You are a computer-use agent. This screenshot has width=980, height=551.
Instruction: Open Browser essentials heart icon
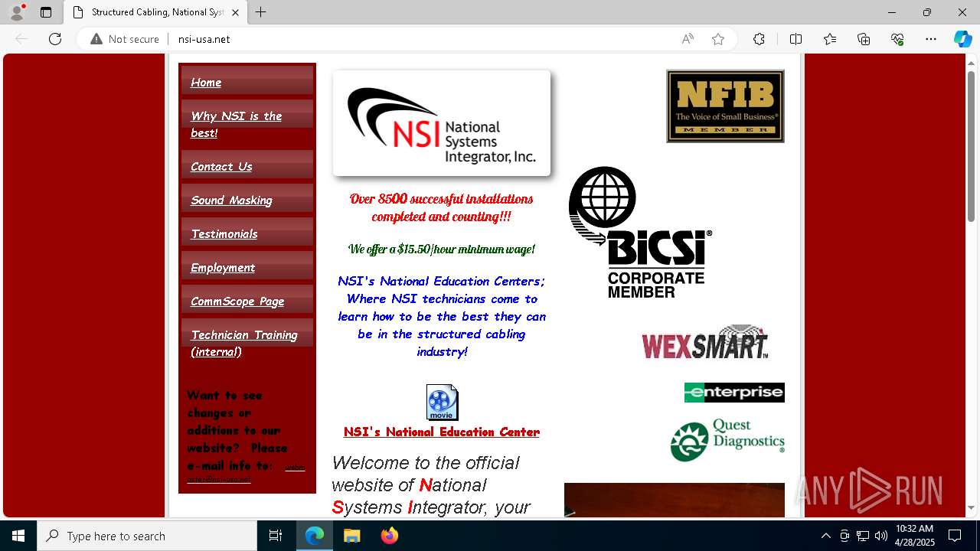pos(897,39)
